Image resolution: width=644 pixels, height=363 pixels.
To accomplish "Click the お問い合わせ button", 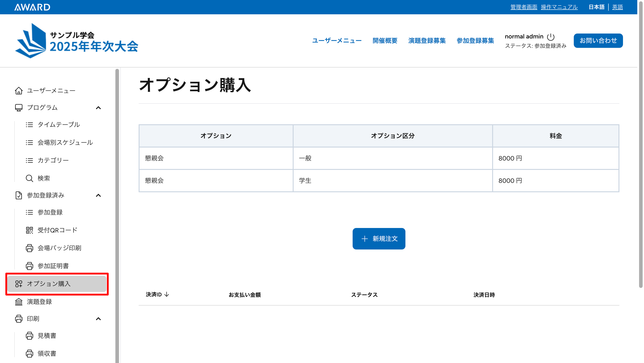I will point(598,41).
